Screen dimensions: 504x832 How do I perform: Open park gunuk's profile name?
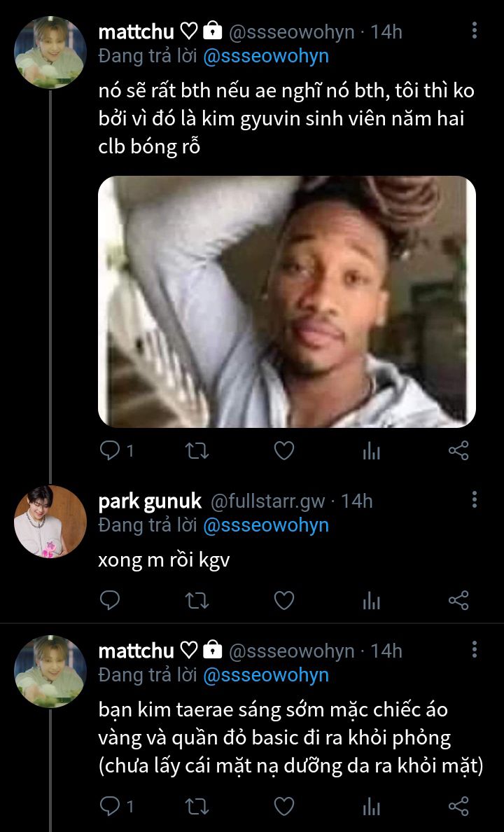tap(150, 501)
